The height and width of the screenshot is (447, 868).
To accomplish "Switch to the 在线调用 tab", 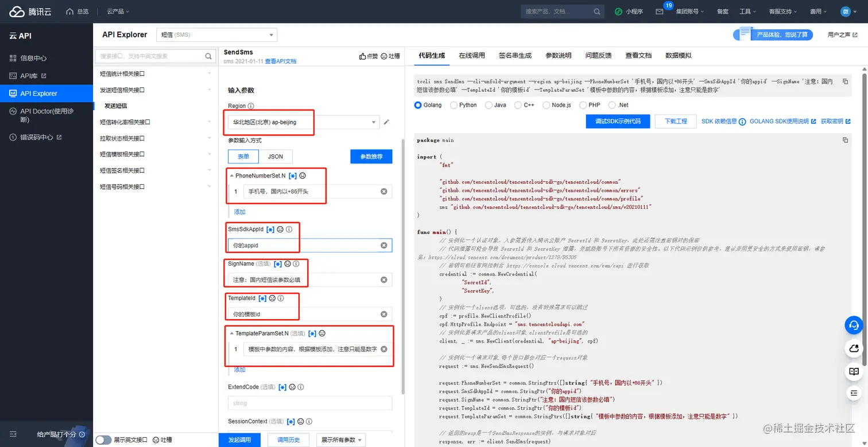I will coord(472,56).
